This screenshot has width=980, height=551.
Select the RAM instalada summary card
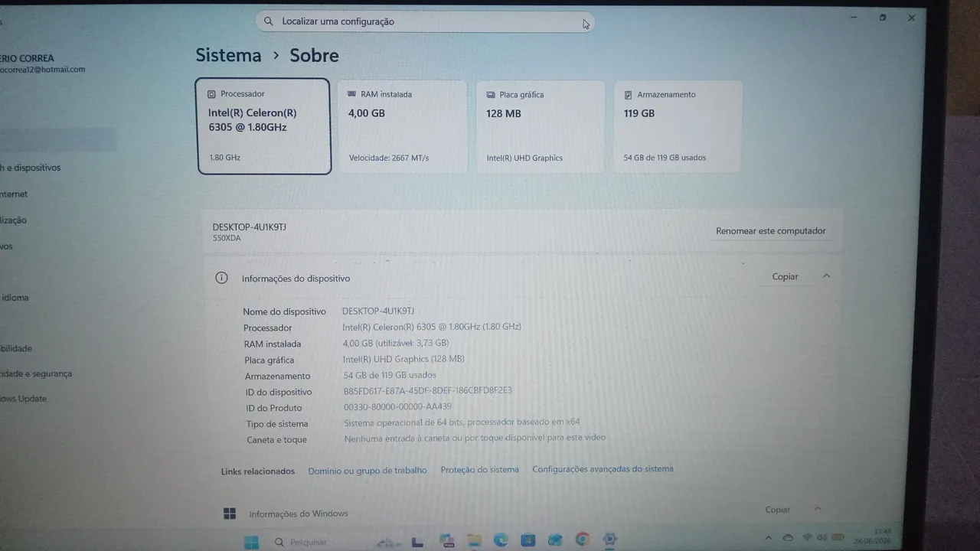[x=402, y=126]
